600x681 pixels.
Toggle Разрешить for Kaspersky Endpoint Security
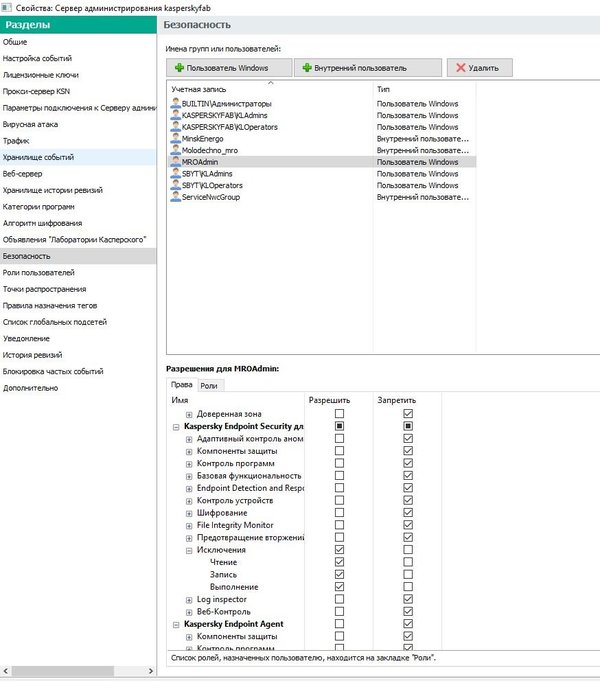click(x=339, y=426)
